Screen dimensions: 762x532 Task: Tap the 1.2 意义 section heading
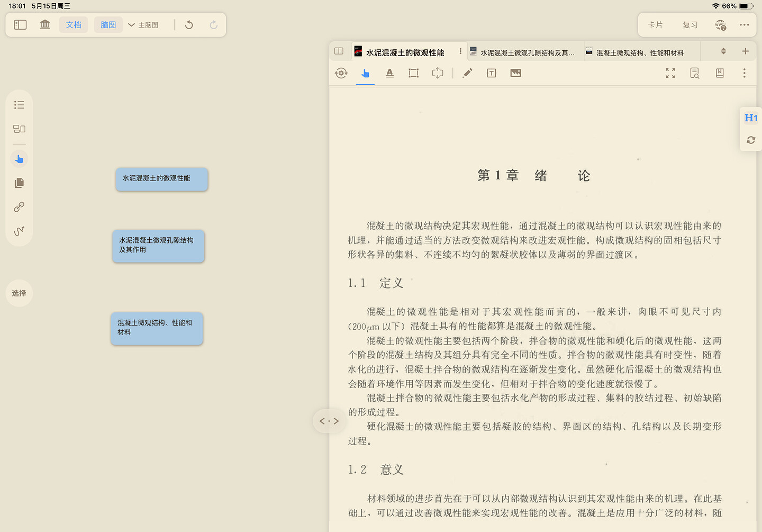coord(376,470)
